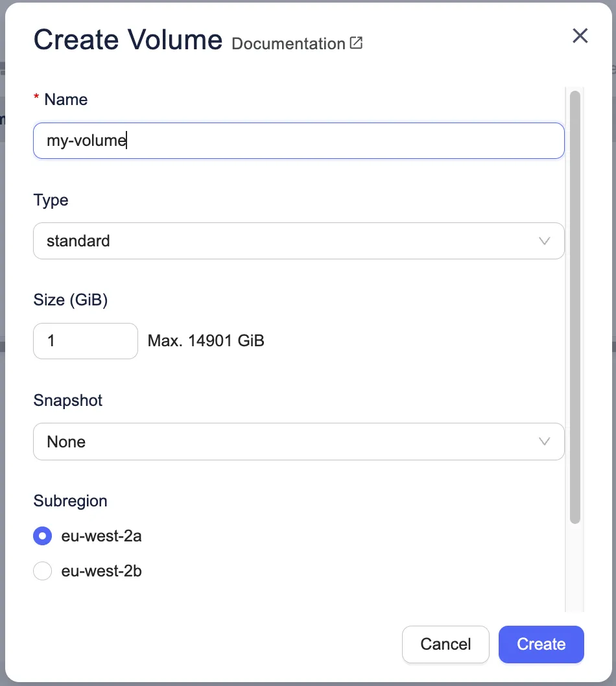
Task: Open the Documentation link
Action: tap(289, 44)
